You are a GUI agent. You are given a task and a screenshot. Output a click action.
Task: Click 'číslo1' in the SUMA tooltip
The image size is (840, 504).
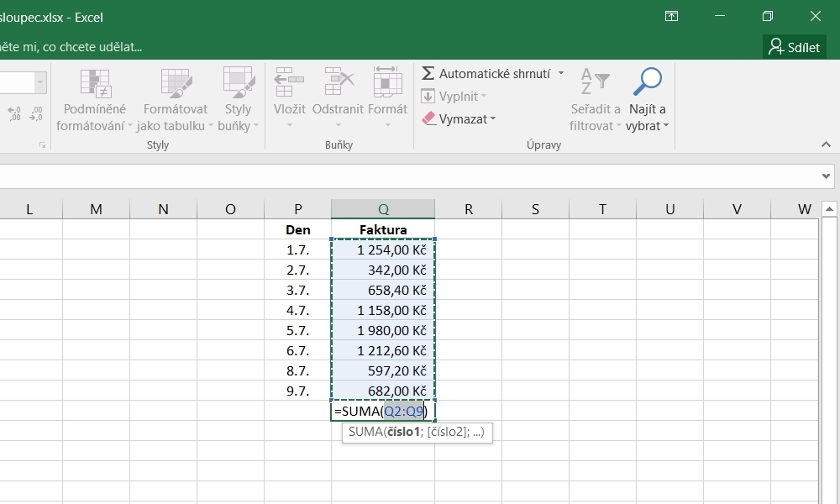[x=403, y=432]
